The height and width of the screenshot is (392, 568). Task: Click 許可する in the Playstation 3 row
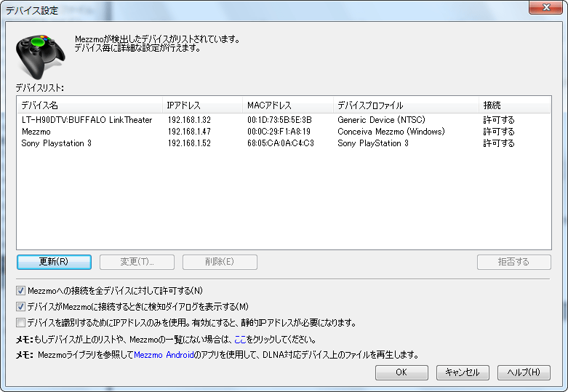[x=499, y=143]
